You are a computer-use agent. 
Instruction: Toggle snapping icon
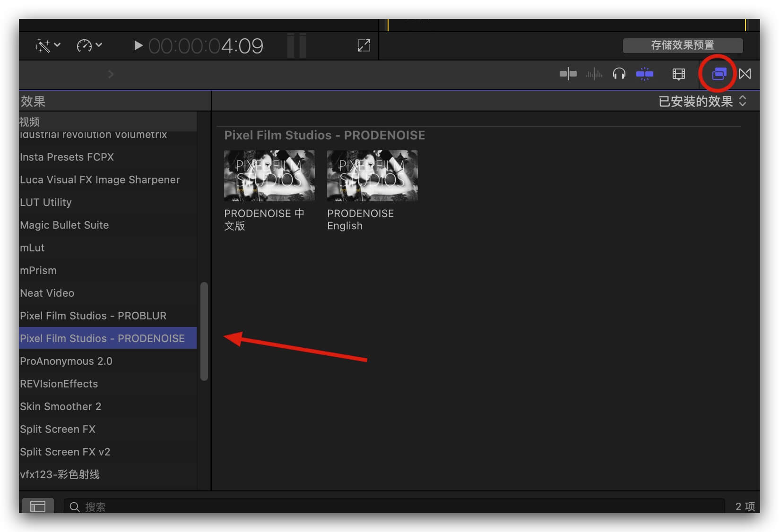pos(644,74)
